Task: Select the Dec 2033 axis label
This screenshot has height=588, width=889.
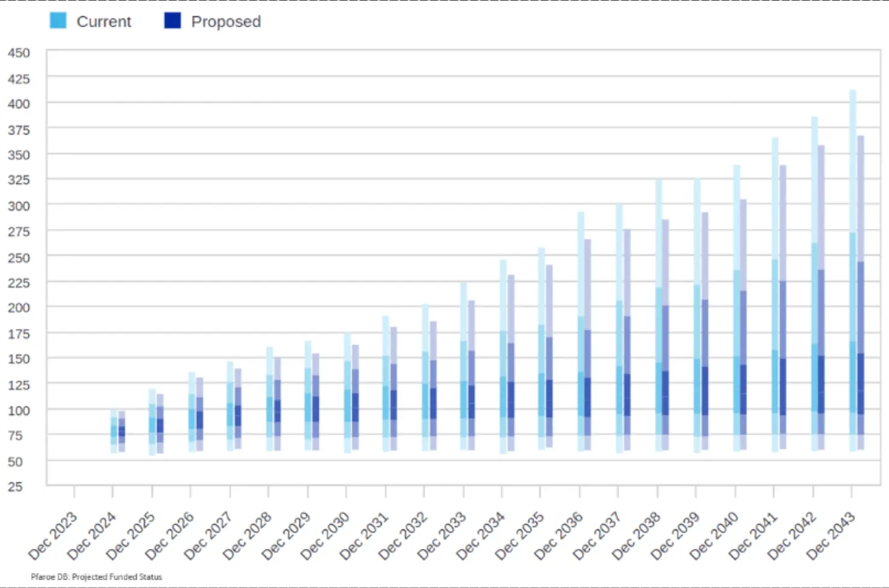Action: click(x=442, y=535)
